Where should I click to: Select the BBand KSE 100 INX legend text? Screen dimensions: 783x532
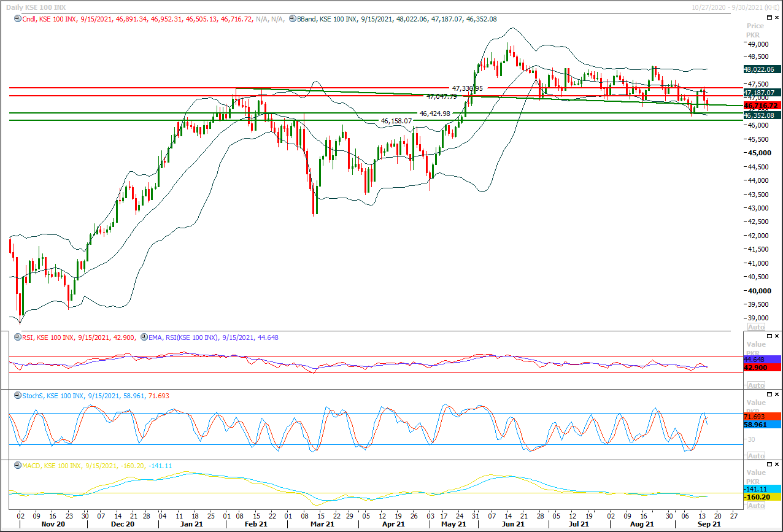tap(396, 19)
